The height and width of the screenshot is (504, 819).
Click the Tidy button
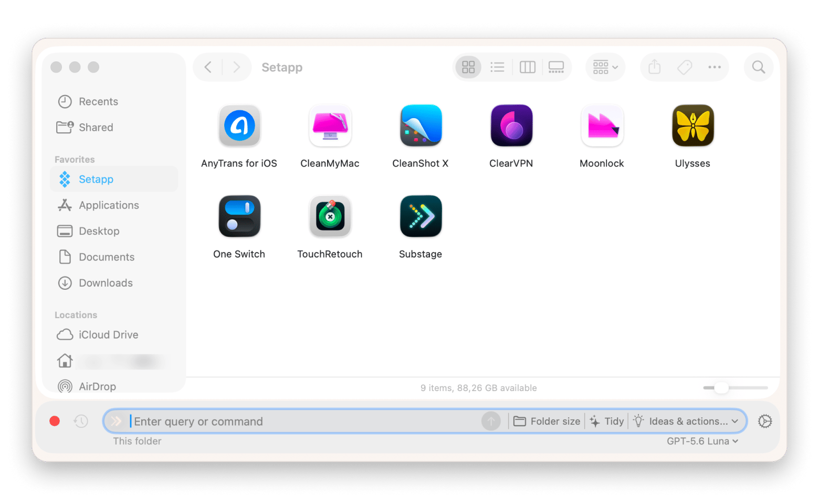607,421
